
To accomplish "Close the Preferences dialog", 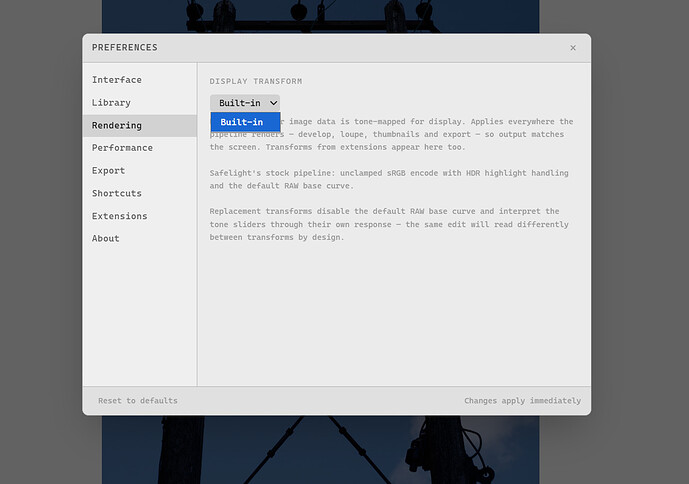I will tap(573, 48).
